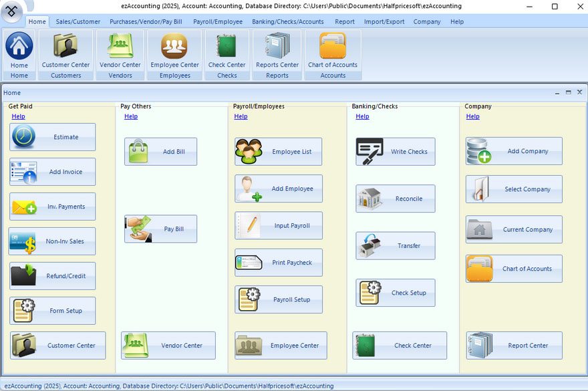This screenshot has height=391, width=588.
Task: Launch Form Setup
Action: (53, 311)
